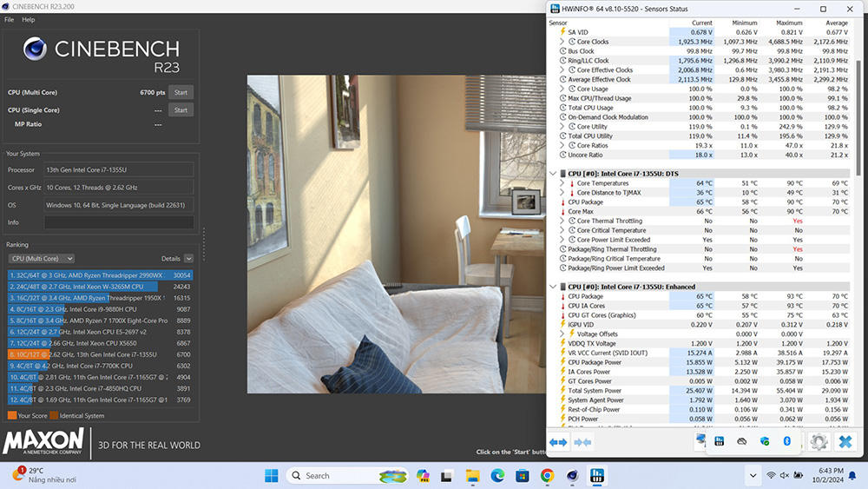Select the CPU Package Power sensor row
The image size is (868, 489).
click(704, 362)
